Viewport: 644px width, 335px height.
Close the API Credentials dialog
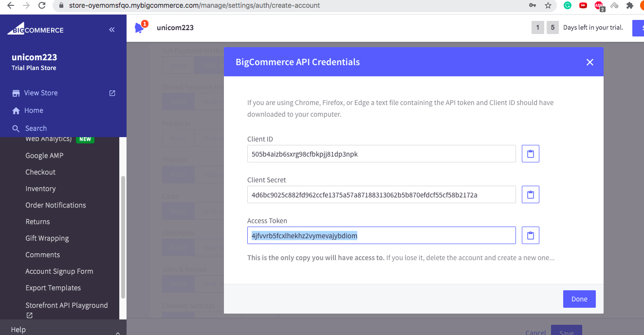click(x=589, y=62)
